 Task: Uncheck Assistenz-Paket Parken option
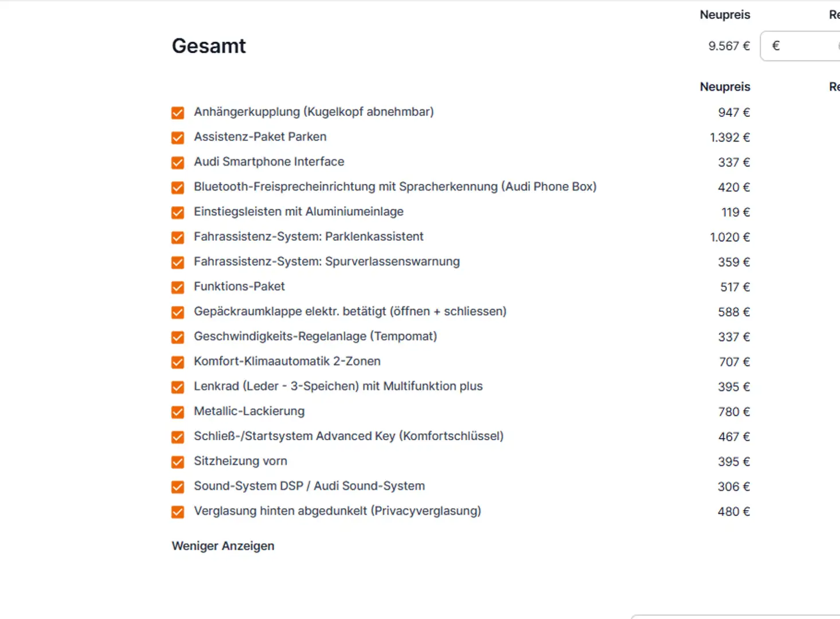pyautogui.click(x=178, y=138)
